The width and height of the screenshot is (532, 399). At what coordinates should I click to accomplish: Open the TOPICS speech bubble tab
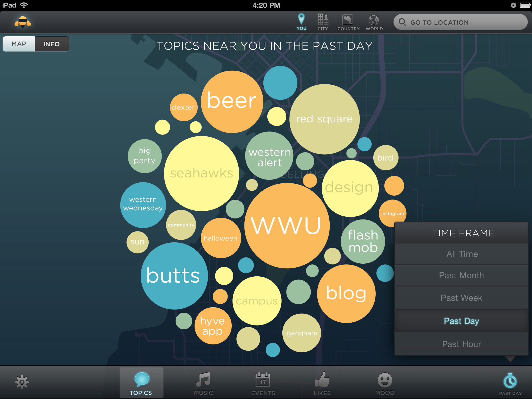[x=142, y=383]
